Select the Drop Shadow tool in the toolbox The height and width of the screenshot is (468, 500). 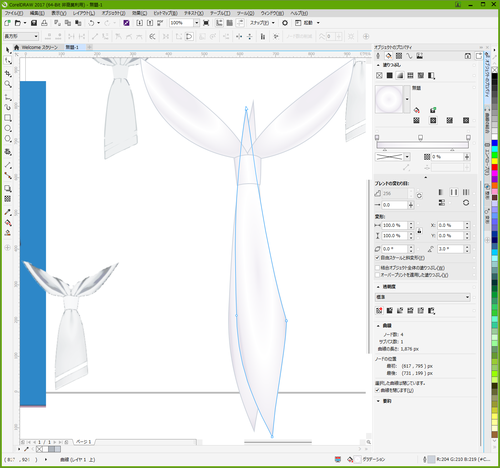pyautogui.click(x=8, y=189)
